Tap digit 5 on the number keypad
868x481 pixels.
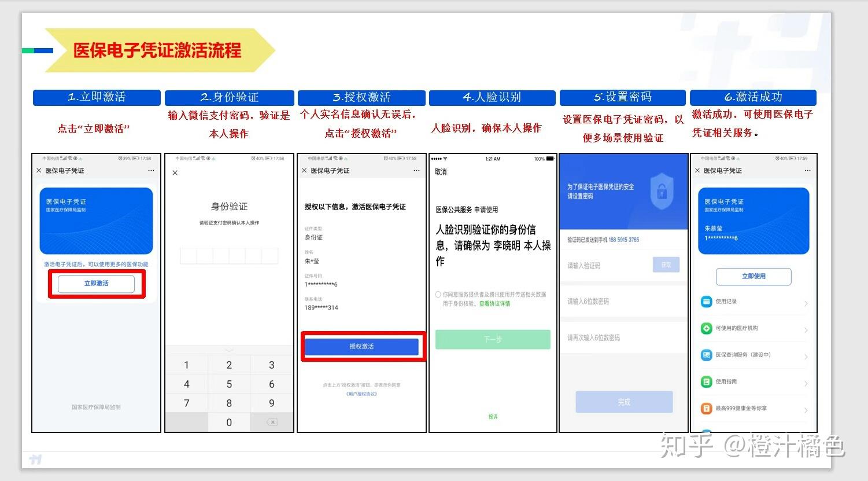click(x=229, y=384)
